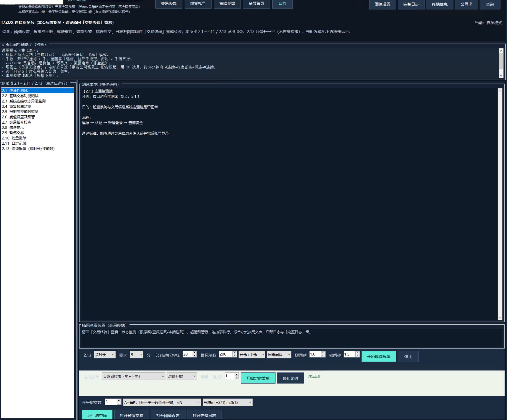Open the 固定间隔 dropdown
The width and height of the screenshot is (507, 420).
pos(279,355)
